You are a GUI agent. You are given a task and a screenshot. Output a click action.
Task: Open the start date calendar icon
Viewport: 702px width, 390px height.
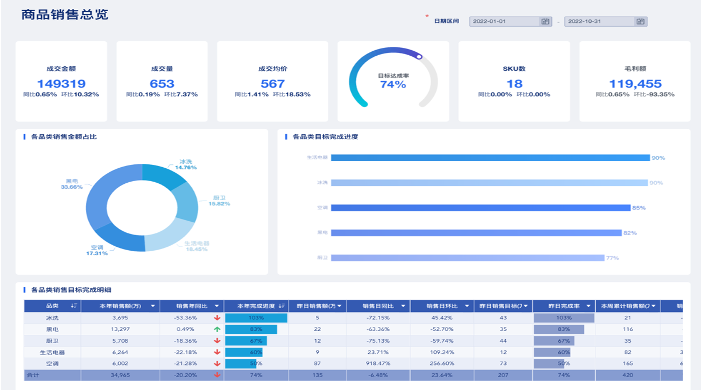(545, 21)
